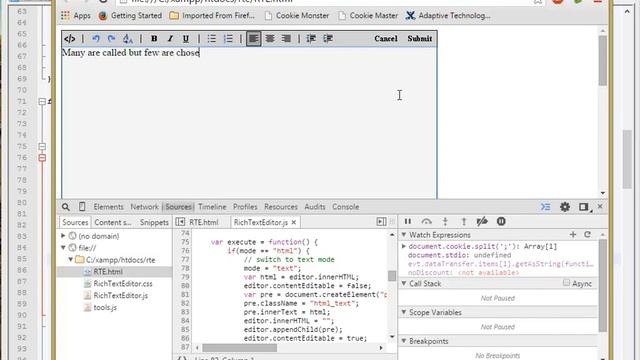This screenshot has width=640, height=360.
Task: Insert a bulleted list
Action: pos(211,38)
